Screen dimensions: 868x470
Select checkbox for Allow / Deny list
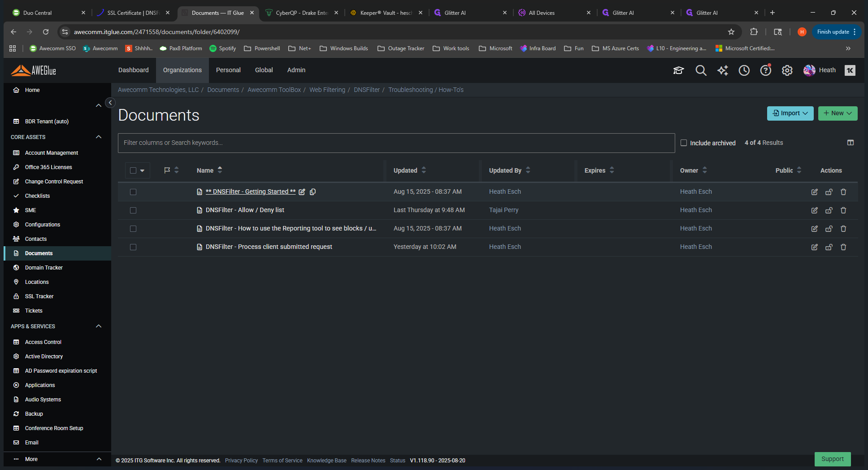[133, 210]
